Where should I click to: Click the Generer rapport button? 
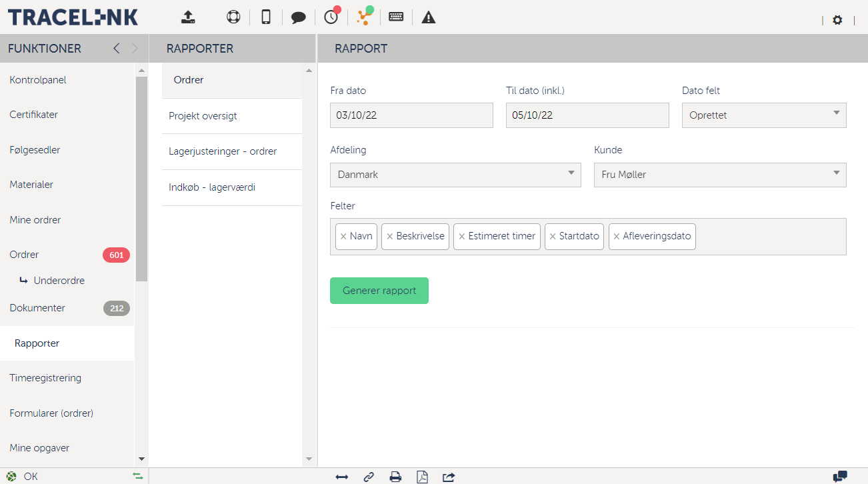pyautogui.click(x=379, y=291)
